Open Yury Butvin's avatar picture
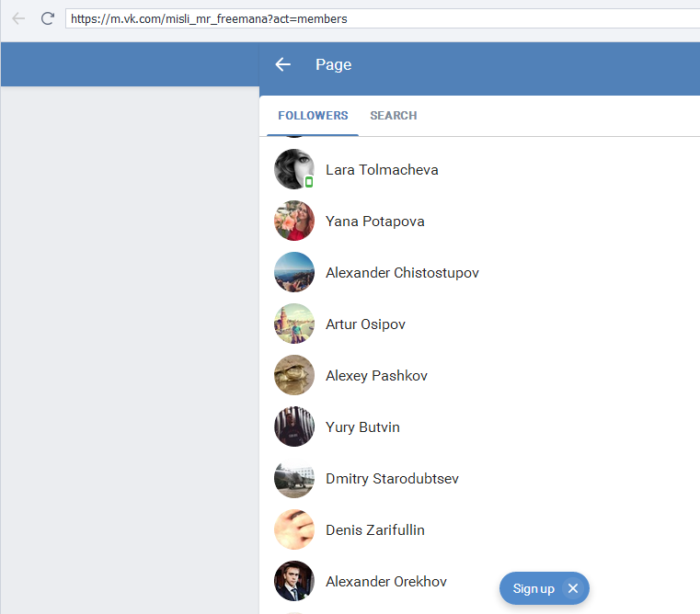This screenshot has width=700, height=614. pyautogui.click(x=294, y=426)
